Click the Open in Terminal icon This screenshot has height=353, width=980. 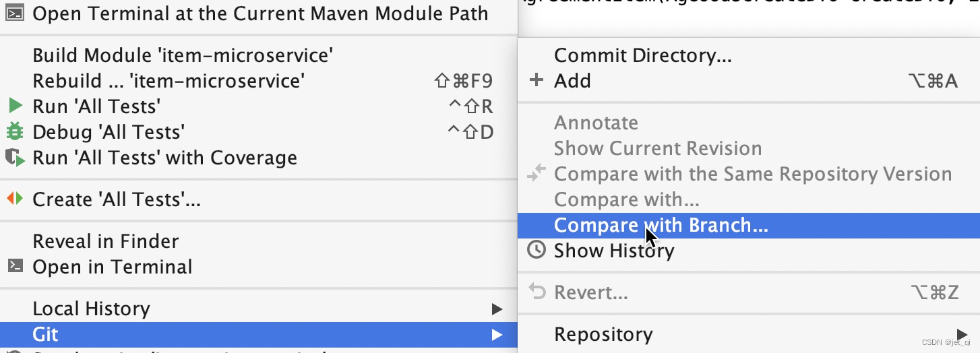coord(16,266)
